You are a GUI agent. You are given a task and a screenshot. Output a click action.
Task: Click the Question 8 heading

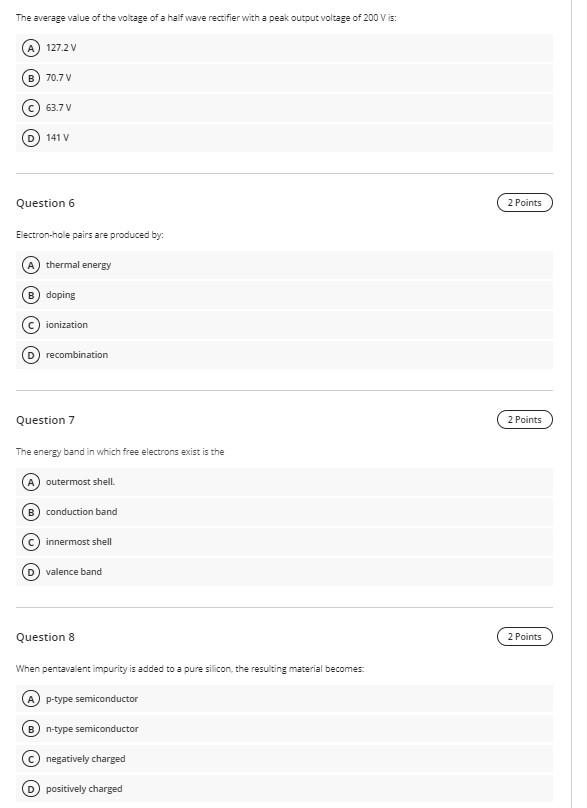click(x=45, y=637)
